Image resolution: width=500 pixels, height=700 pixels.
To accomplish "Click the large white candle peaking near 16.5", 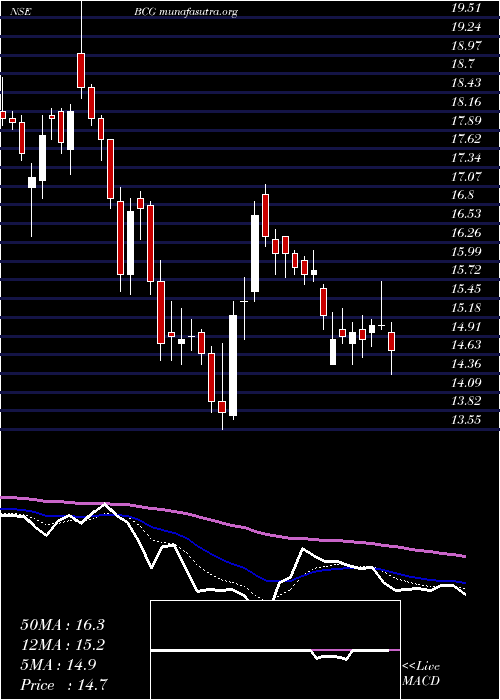I will [x=255, y=253].
